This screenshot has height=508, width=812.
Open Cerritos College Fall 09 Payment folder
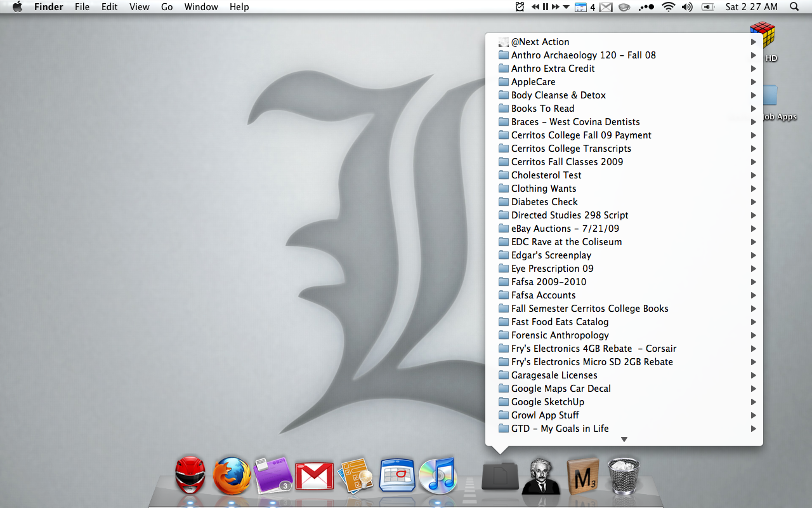point(624,135)
